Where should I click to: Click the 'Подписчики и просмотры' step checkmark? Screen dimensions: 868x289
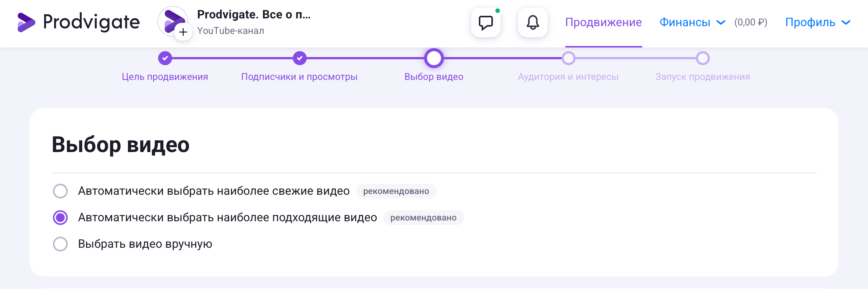click(x=300, y=58)
